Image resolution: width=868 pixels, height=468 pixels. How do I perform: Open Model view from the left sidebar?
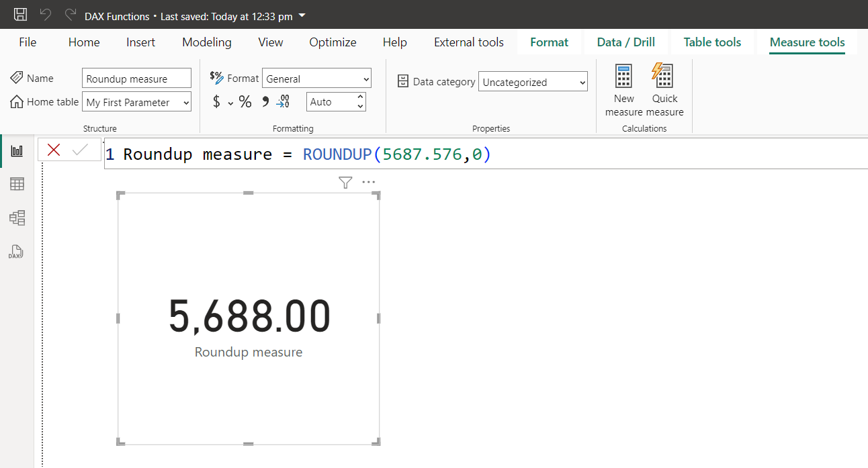(17, 218)
